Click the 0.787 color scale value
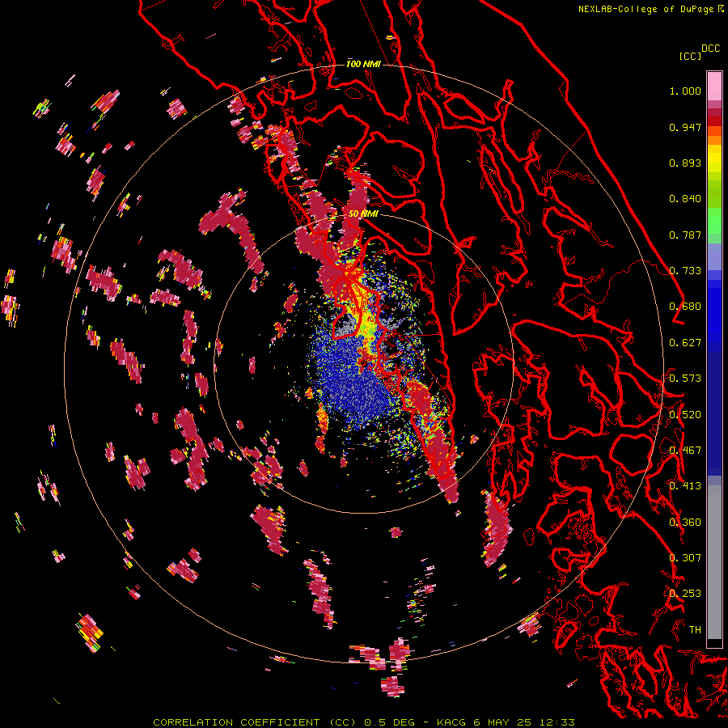The image size is (728, 728). click(685, 235)
